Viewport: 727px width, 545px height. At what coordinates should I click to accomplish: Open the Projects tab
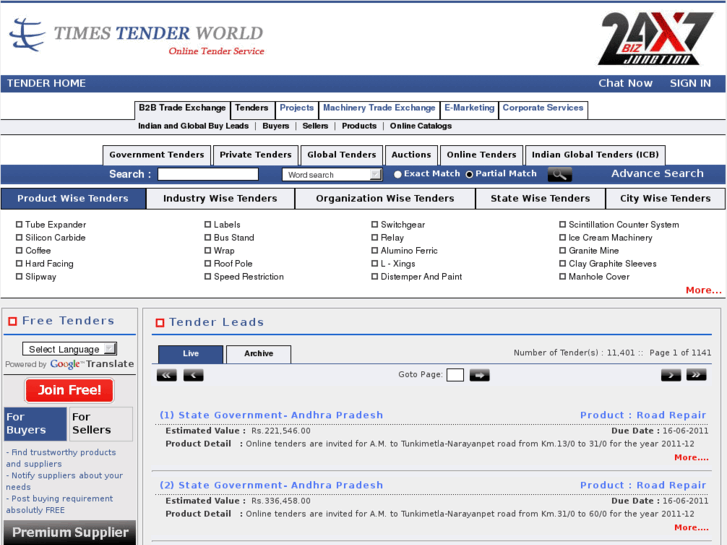coord(297,109)
